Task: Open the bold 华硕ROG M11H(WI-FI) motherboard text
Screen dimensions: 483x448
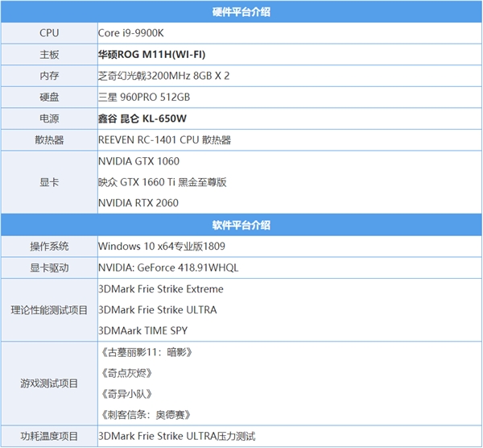Action: [151, 54]
